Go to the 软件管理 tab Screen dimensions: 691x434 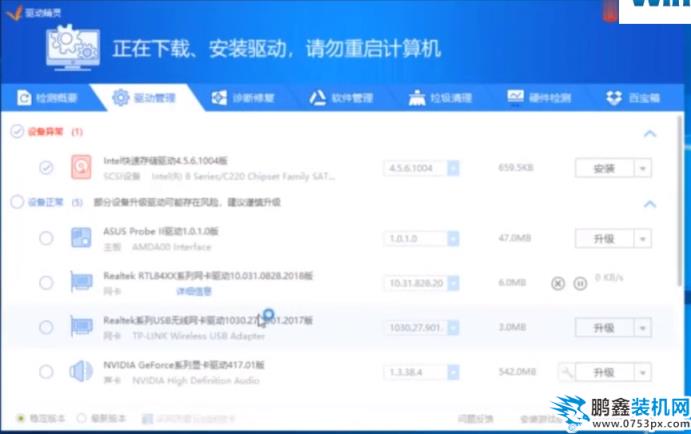pyautogui.click(x=342, y=98)
